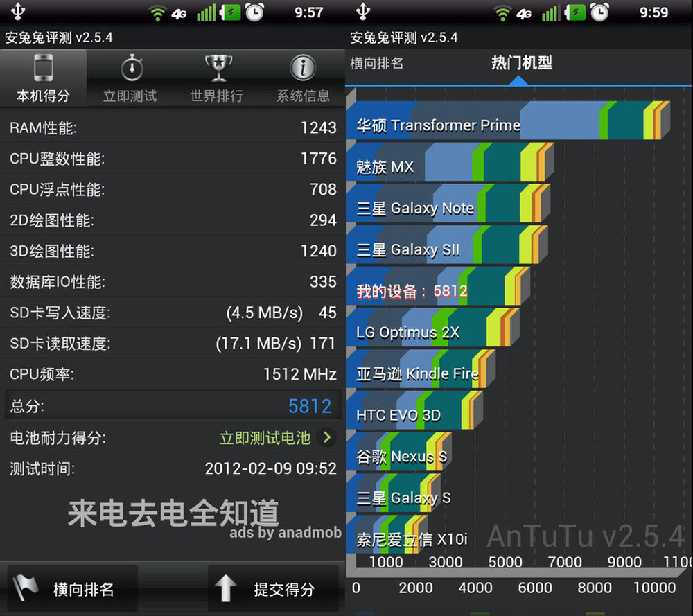Tap the upload arrow icon beside 提交得分
The width and height of the screenshot is (693, 616).
225,588
